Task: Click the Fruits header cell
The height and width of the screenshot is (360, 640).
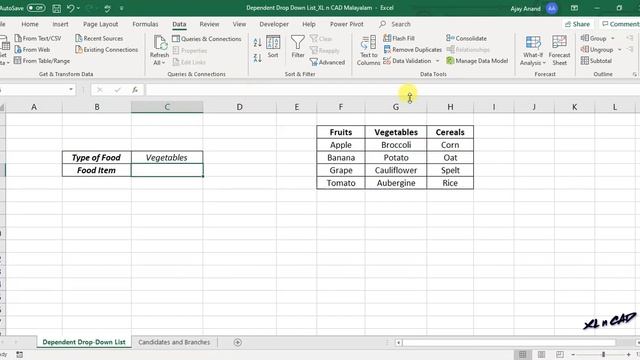Action: pyautogui.click(x=341, y=132)
